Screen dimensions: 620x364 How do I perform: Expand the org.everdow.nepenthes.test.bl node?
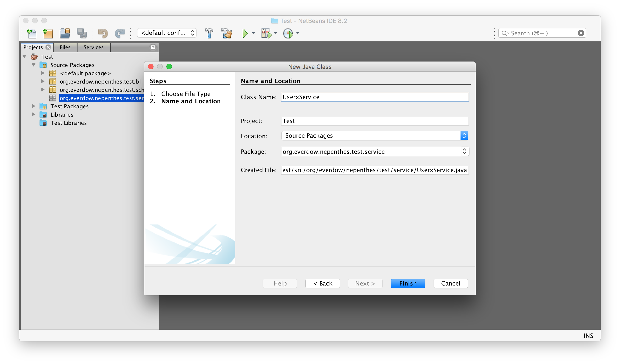43,81
